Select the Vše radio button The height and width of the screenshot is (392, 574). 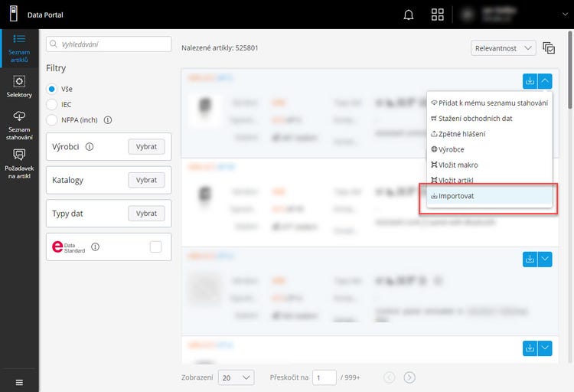tap(52, 89)
